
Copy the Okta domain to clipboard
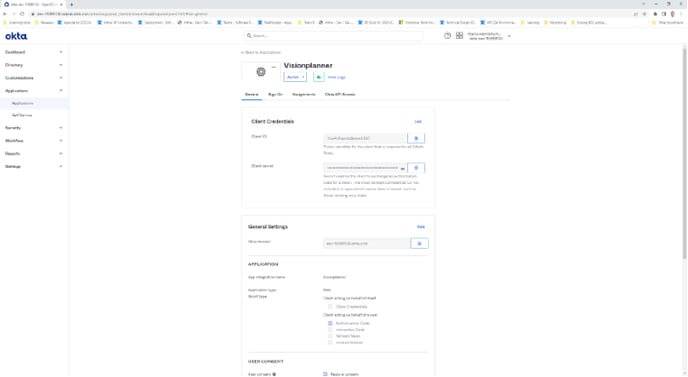[419, 243]
